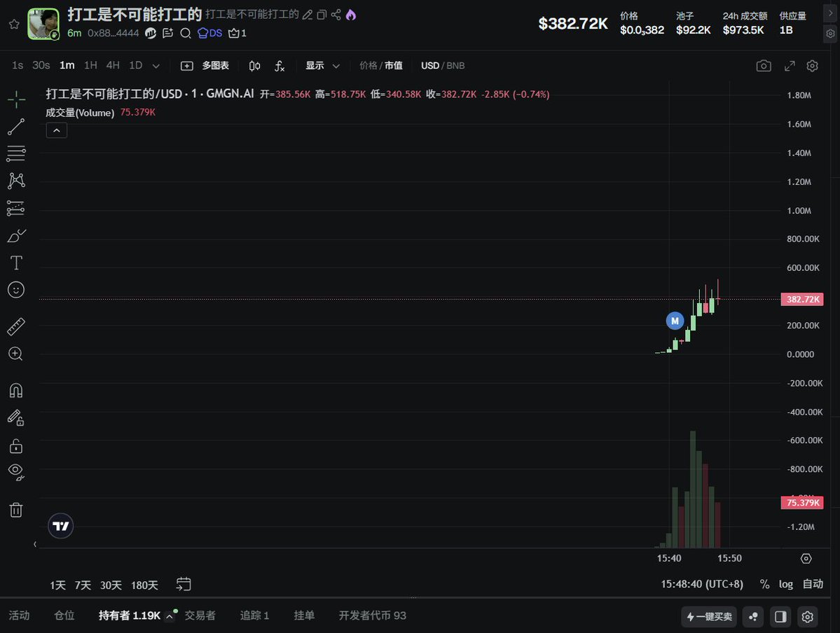
Task: Toggle drawings visibility with eye icon
Action: click(x=16, y=471)
